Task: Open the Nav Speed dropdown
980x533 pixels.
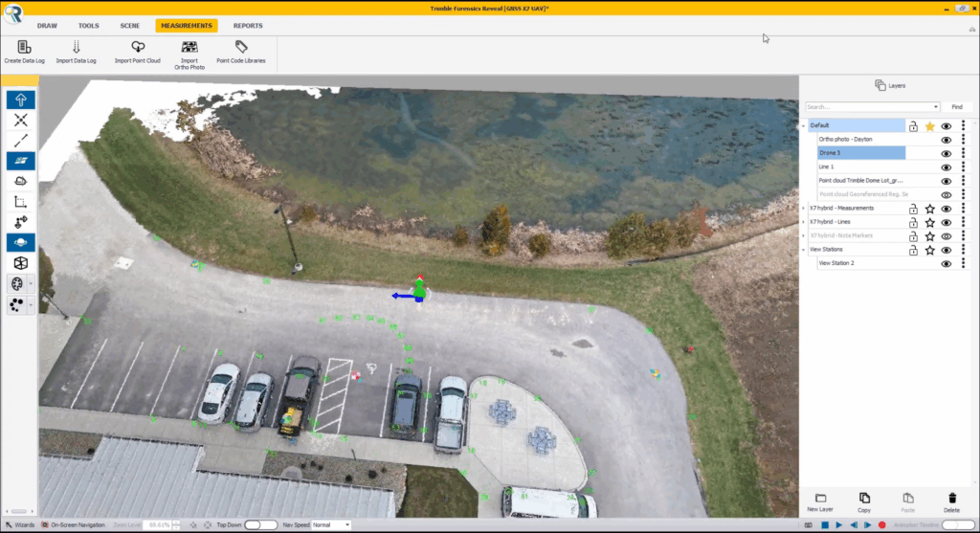Action: (x=331, y=525)
